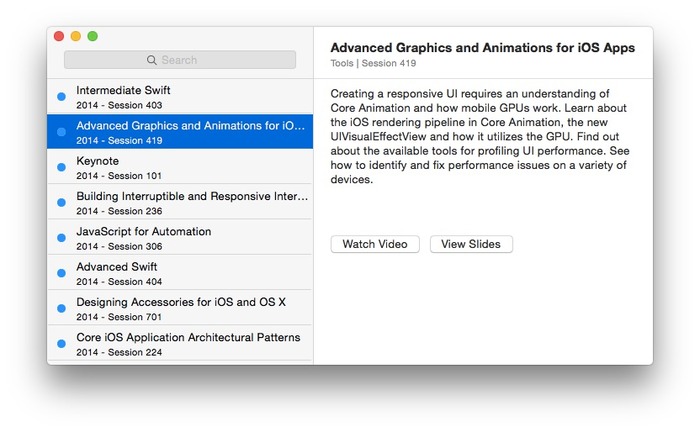700x432 pixels.
Task: Click blue dot beside Advanced Swift
Action: [62, 273]
